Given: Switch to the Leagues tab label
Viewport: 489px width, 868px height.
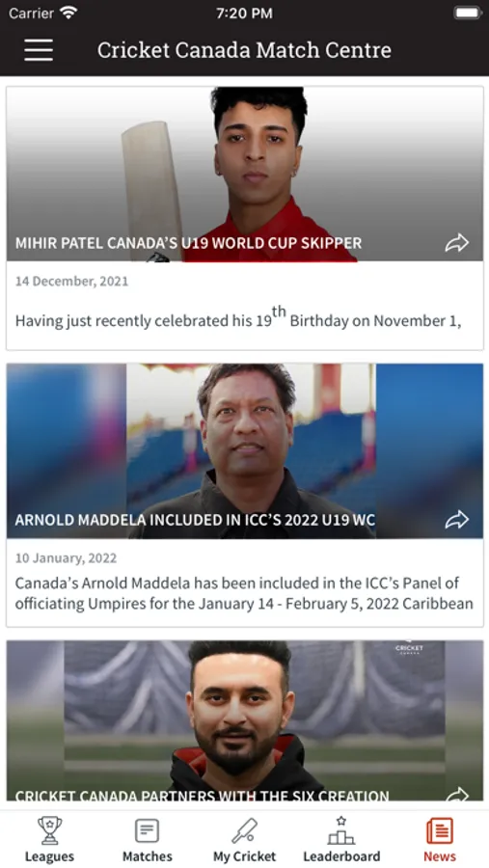Looking at the screenshot, I should [49, 856].
